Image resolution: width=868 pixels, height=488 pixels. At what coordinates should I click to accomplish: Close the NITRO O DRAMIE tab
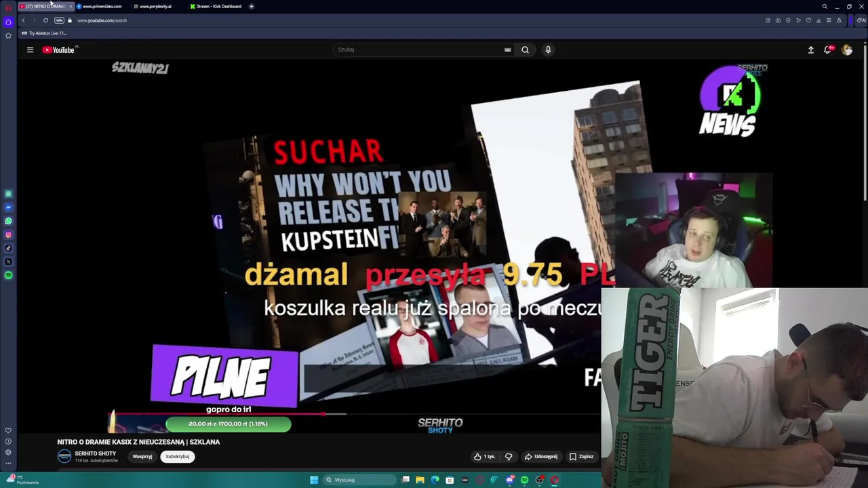(x=71, y=6)
